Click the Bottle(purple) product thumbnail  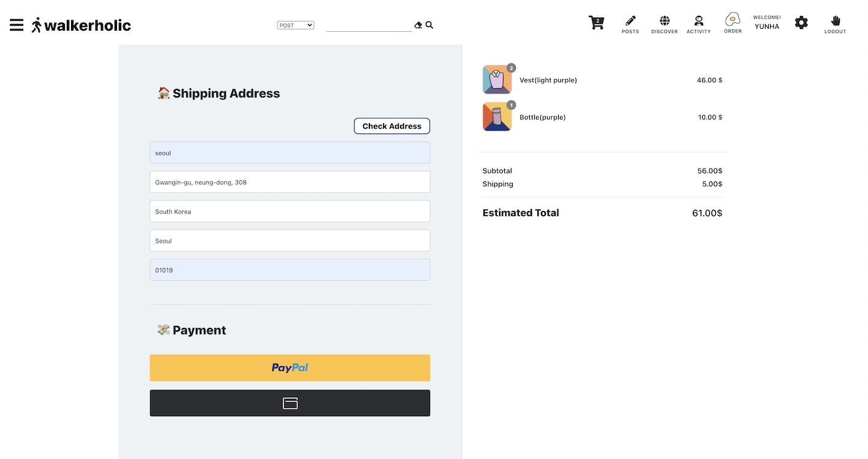click(497, 116)
